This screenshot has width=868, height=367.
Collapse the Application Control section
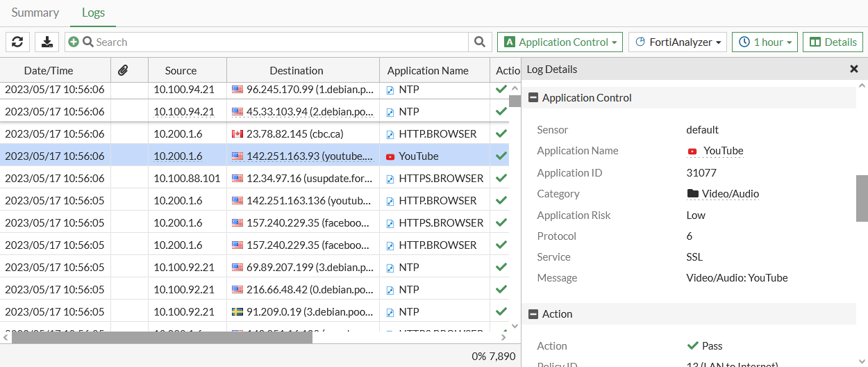pos(533,98)
